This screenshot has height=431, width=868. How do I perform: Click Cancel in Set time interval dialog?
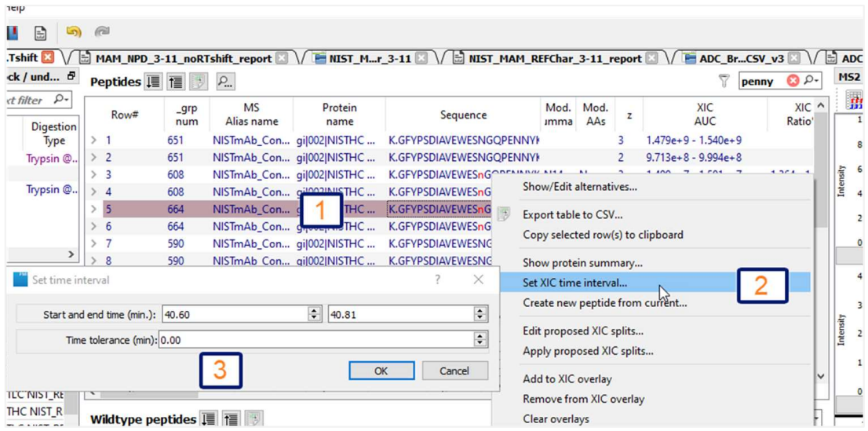click(456, 371)
